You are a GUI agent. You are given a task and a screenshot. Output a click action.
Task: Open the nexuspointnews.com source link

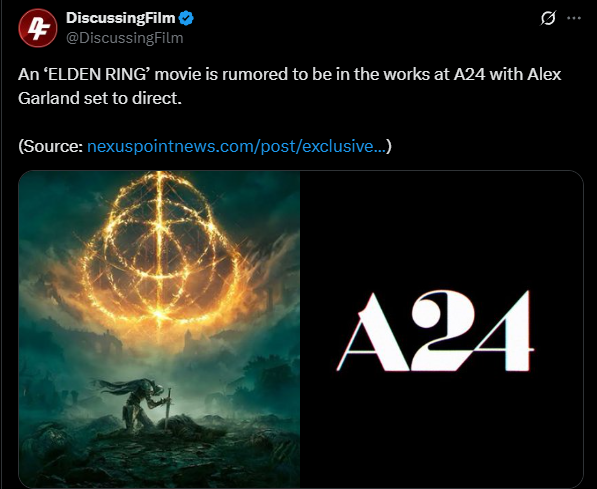[x=236, y=146]
